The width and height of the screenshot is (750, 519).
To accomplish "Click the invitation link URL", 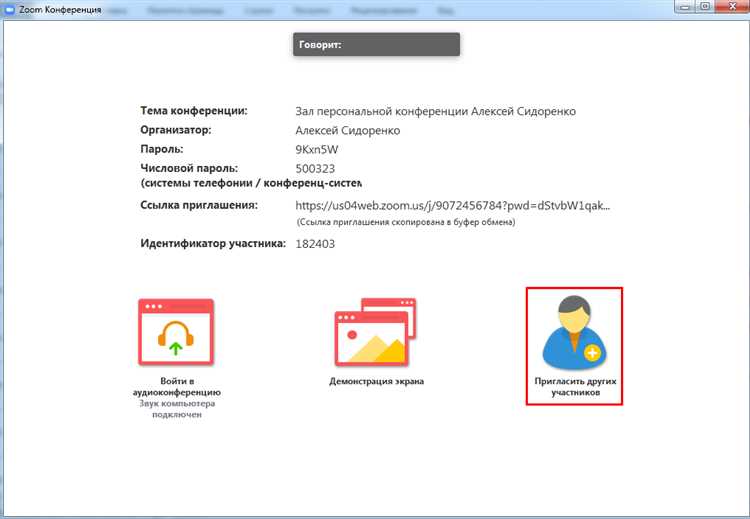I will [x=452, y=206].
